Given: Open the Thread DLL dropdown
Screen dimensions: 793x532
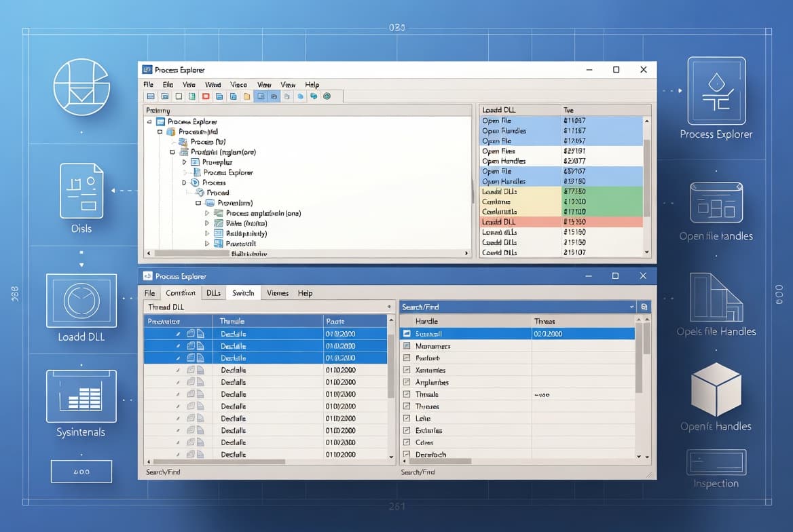Looking at the screenshot, I should click(x=389, y=307).
